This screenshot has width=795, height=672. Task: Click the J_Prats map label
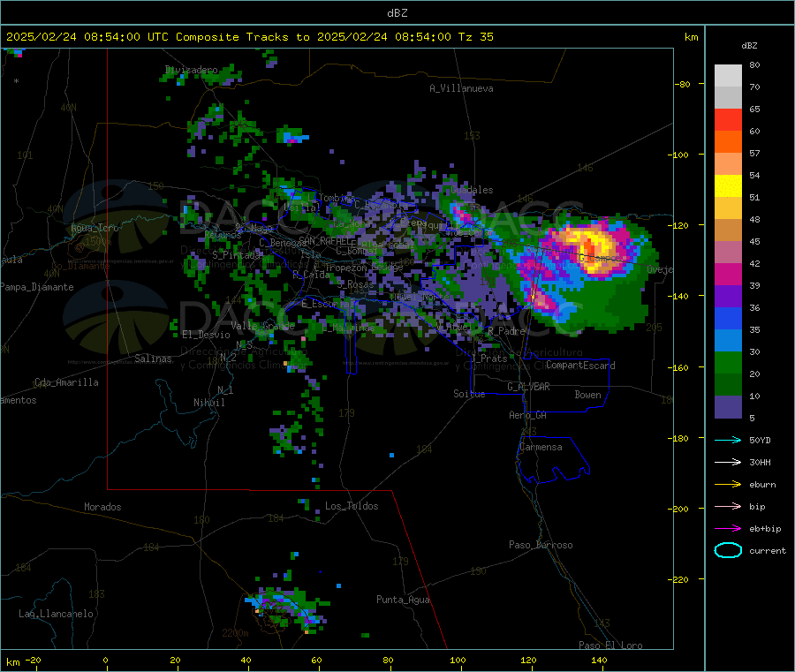(x=488, y=359)
